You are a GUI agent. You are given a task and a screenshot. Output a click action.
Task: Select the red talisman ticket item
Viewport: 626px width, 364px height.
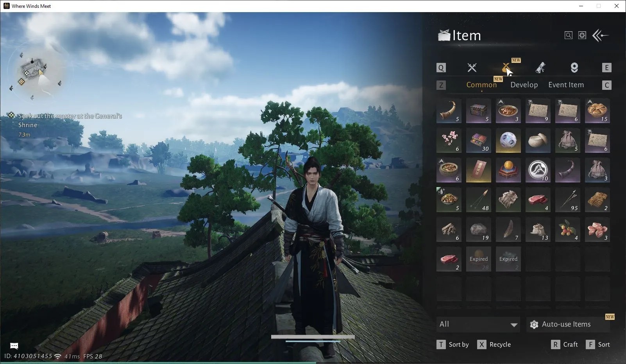coord(479,170)
